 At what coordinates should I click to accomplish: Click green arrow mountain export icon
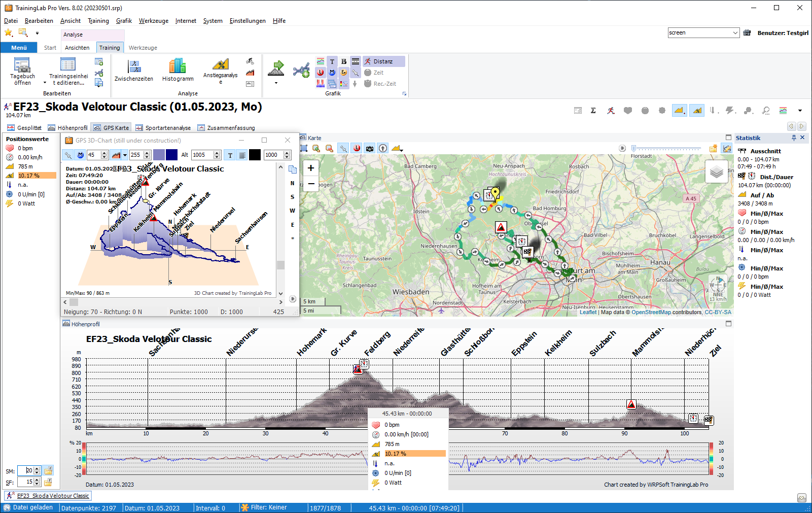[x=276, y=68]
